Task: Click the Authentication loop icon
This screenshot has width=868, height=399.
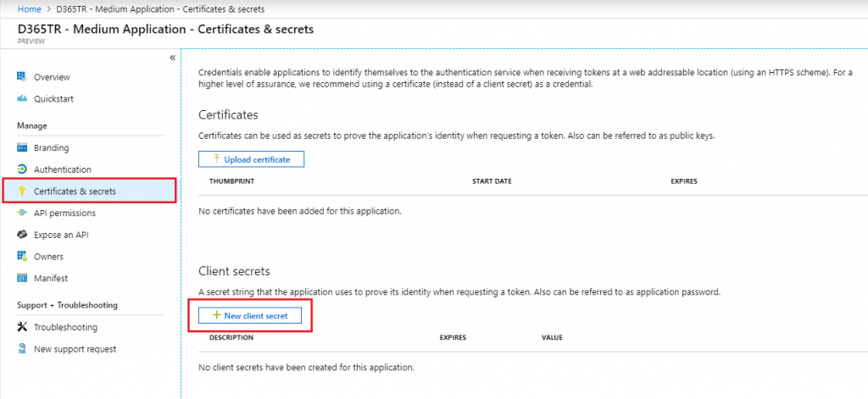Action: [x=22, y=169]
